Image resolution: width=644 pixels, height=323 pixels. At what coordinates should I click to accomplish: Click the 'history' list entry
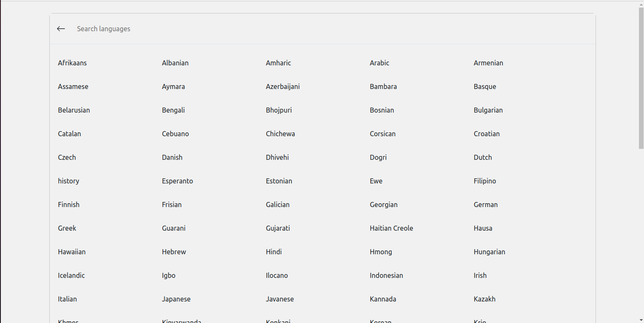[69, 181]
